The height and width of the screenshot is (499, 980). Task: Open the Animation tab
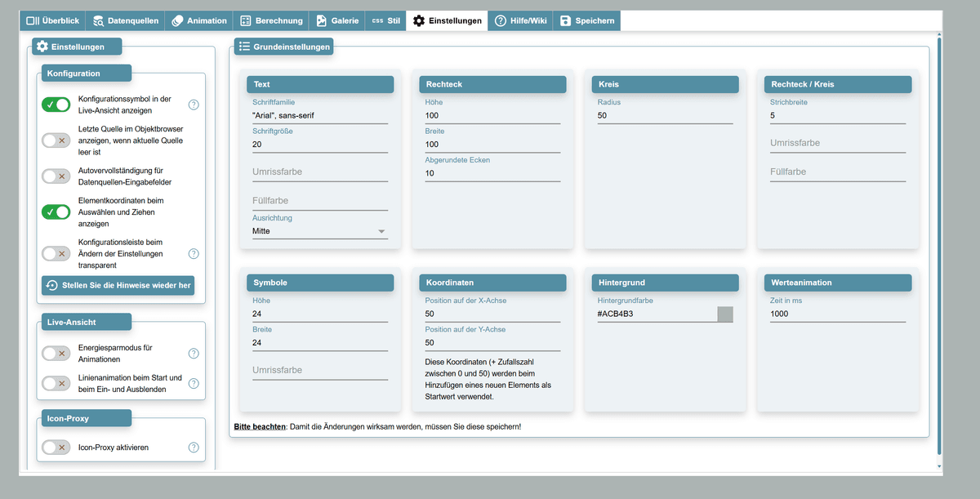pos(199,20)
